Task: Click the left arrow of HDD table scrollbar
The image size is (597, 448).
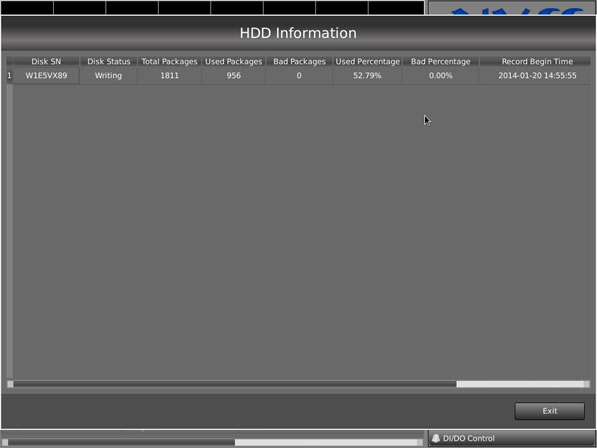Action: pyautogui.click(x=10, y=384)
